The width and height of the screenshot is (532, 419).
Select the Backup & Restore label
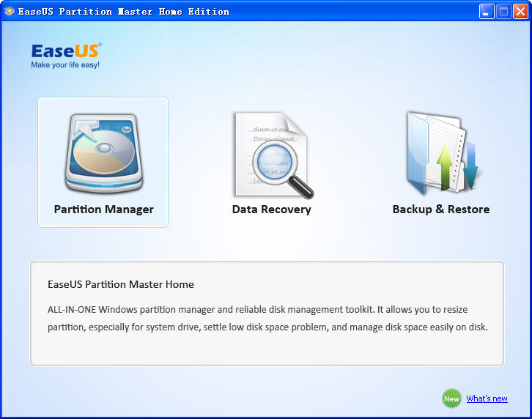point(441,209)
